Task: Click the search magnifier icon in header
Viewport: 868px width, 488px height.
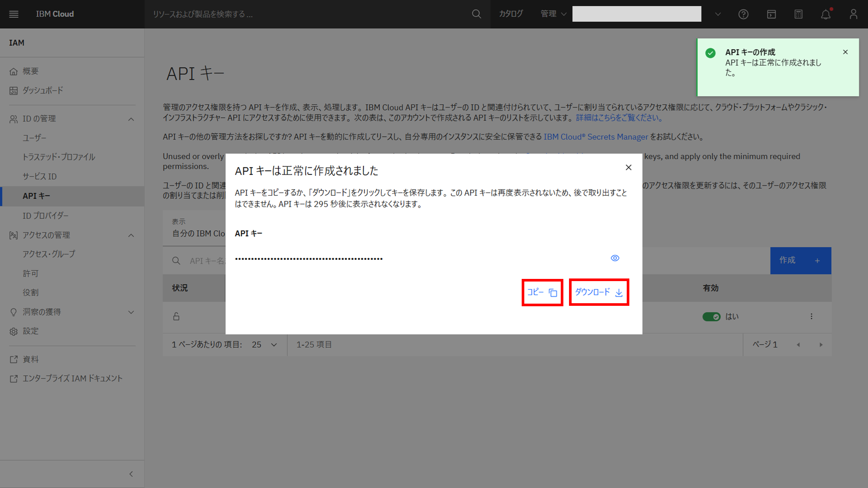Action: pyautogui.click(x=476, y=14)
